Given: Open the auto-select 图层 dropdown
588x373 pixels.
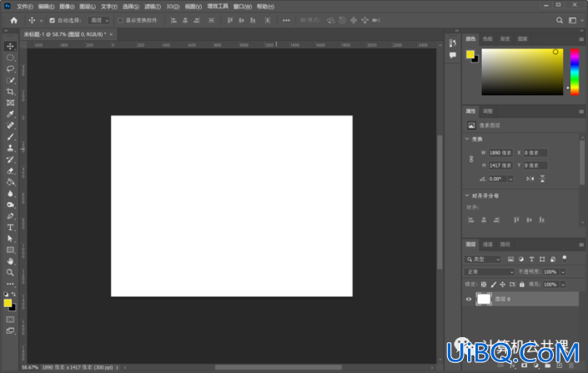Looking at the screenshot, I should [x=99, y=20].
